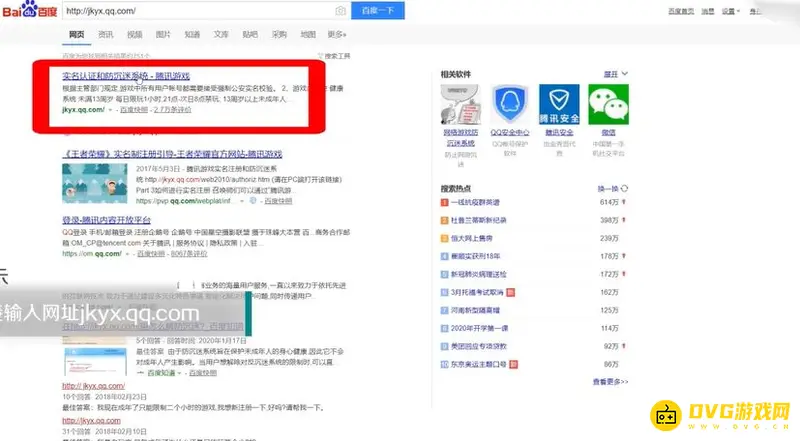Expand the 展开 chevron in 相关软件
800x441 pixels.
pyautogui.click(x=624, y=74)
